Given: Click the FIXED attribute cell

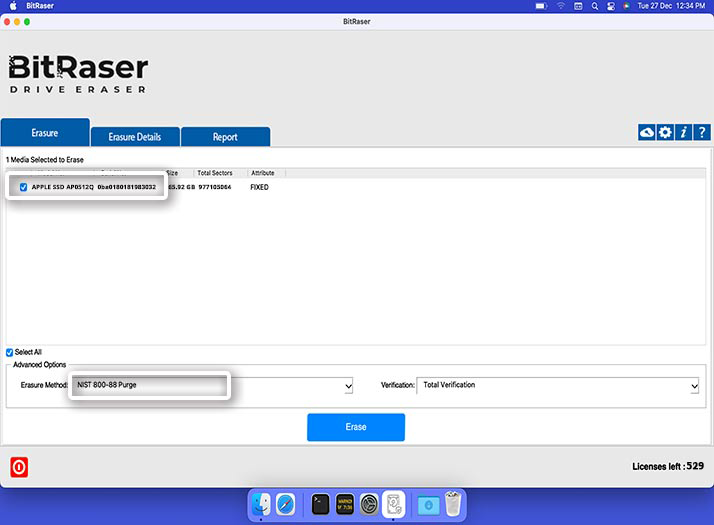Looking at the screenshot, I should pyautogui.click(x=260, y=187).
